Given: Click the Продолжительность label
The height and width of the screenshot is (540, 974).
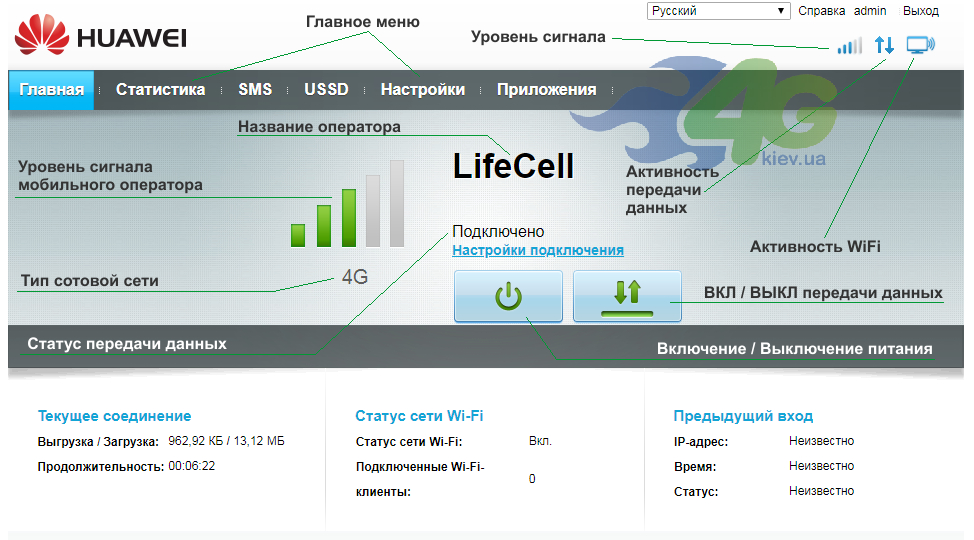Looking at the screenshot, I should [x=101, y=467].
